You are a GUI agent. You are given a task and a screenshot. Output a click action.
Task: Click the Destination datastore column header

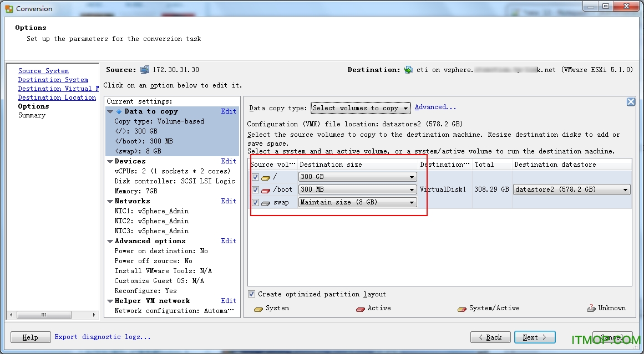[x=572, y=165]
